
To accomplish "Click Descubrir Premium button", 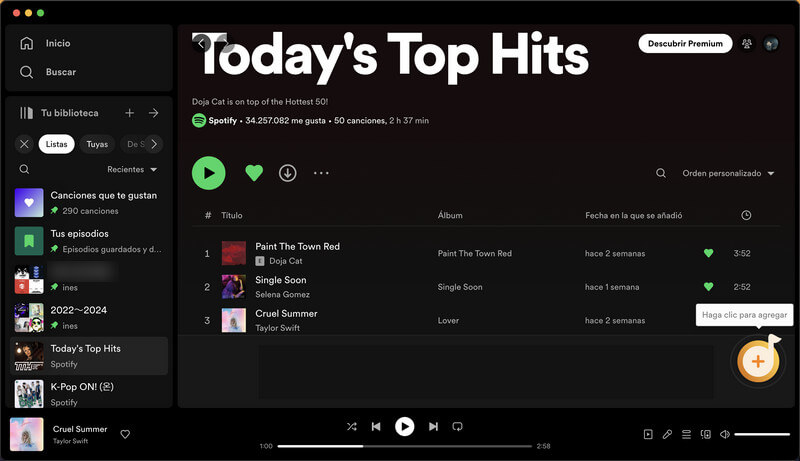I will point(685,44).
